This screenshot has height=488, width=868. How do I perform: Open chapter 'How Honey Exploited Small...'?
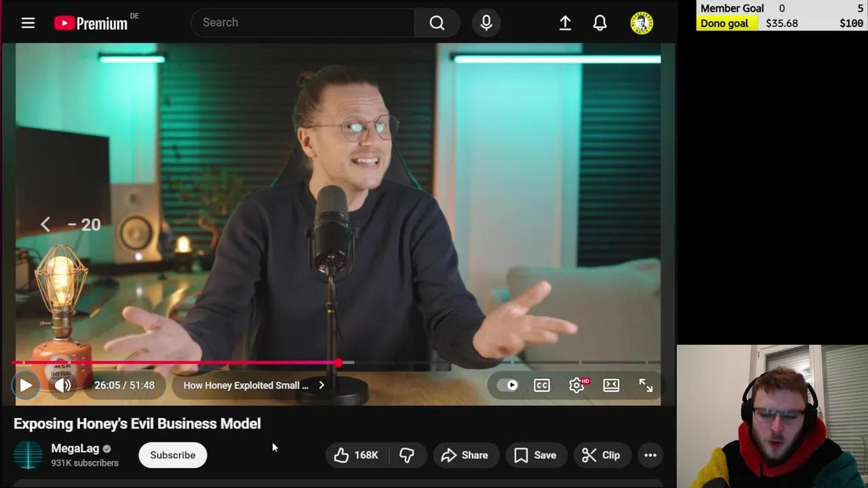(254, 385)
